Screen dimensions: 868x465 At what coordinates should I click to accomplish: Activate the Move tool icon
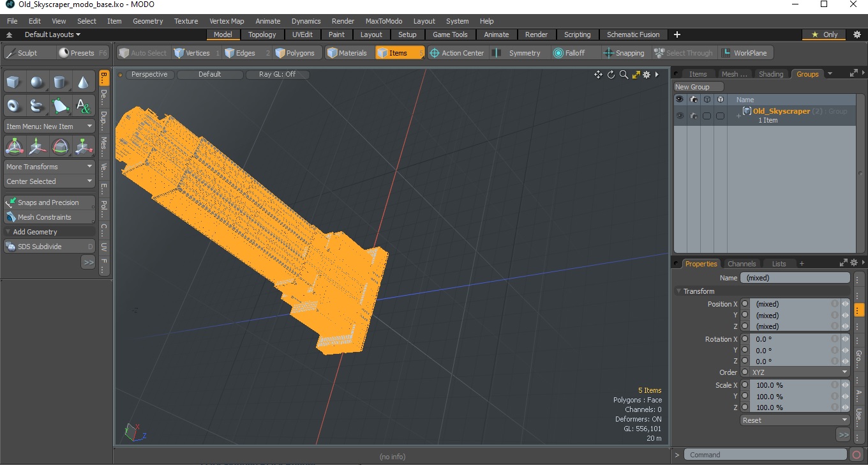pos(37,147)
